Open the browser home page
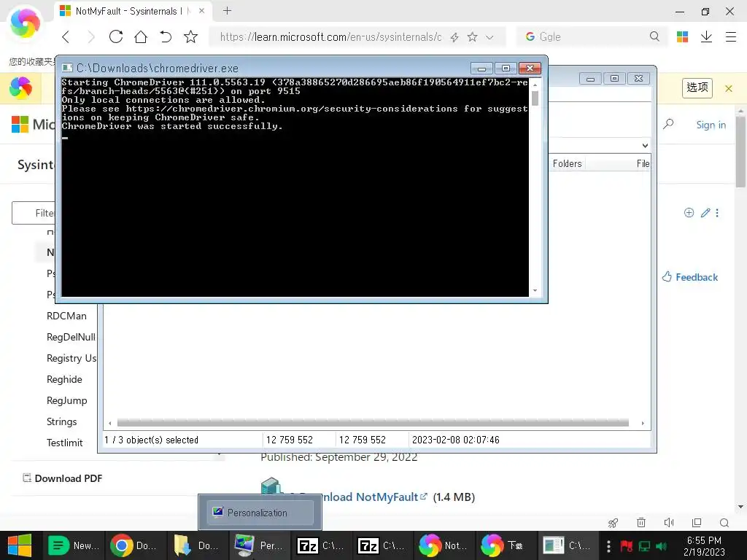747x560 pixels. 141,36
